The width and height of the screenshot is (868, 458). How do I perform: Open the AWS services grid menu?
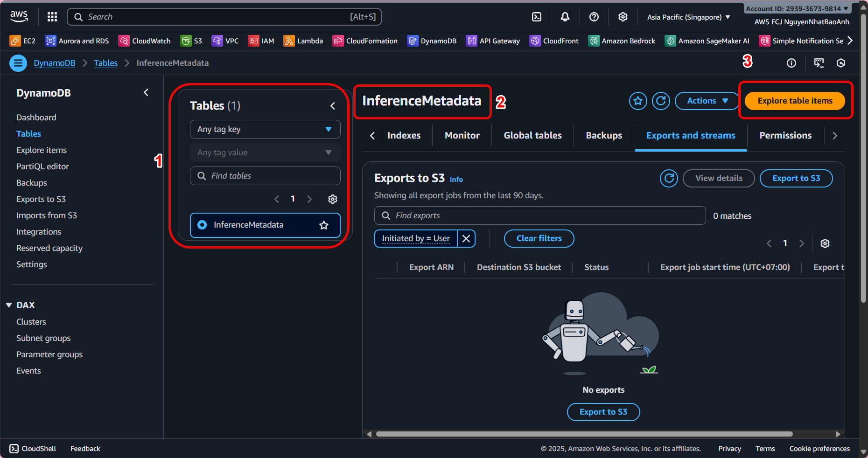click(x=52, y=17)
